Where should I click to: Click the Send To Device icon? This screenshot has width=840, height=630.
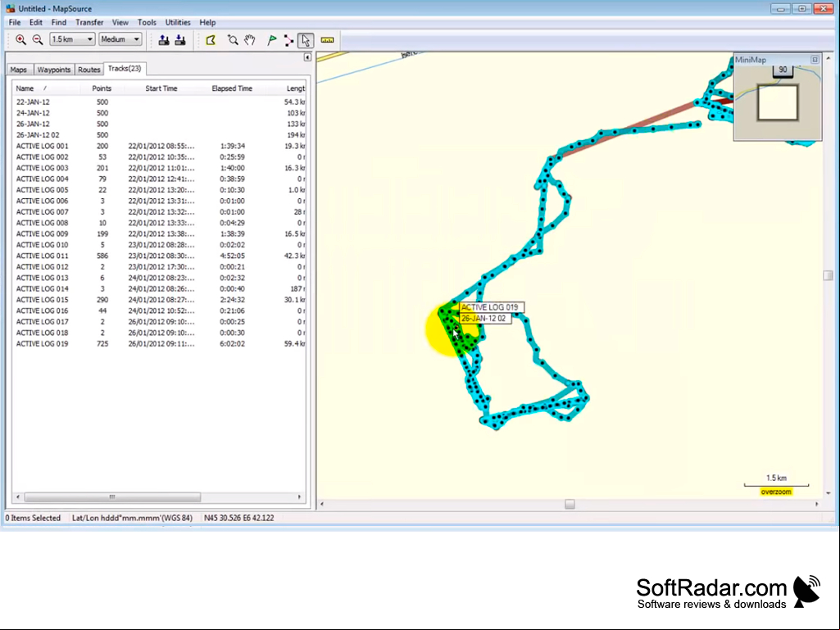[164, 39]
